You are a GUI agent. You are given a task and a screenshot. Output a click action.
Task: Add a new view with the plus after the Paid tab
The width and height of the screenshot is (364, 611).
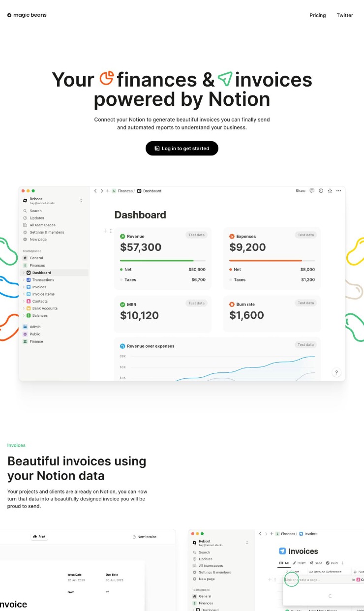pyautogui.click(x=343, y=563)
